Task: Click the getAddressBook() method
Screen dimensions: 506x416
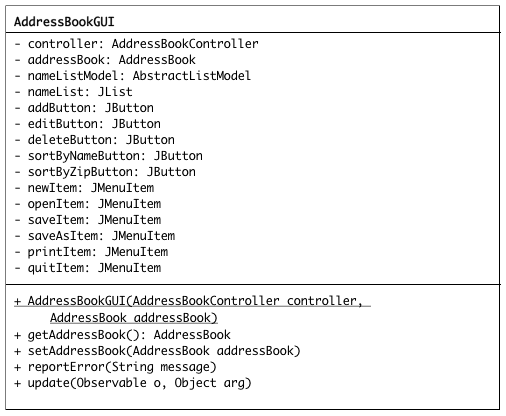Action: (x=122, y=335)
